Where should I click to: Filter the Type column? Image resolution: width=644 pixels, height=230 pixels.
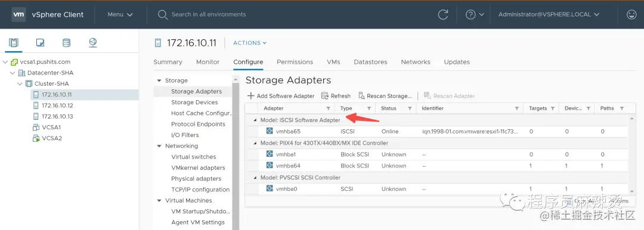click(x=369, y=108)
